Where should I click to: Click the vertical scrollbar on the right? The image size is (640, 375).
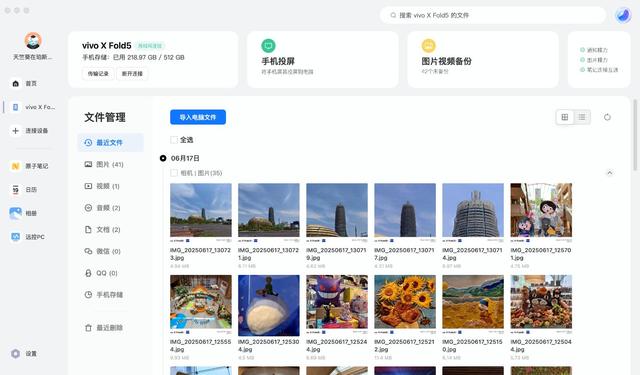[635, 135]
